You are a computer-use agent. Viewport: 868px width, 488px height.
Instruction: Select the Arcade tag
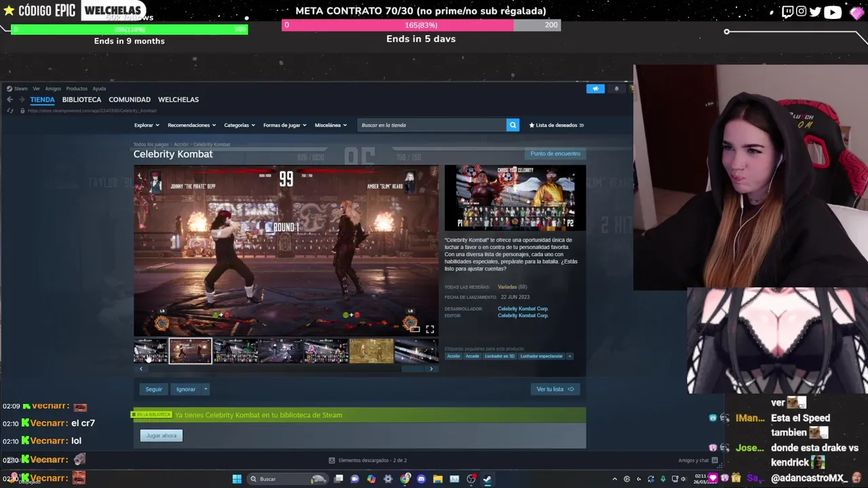[472, 356]
